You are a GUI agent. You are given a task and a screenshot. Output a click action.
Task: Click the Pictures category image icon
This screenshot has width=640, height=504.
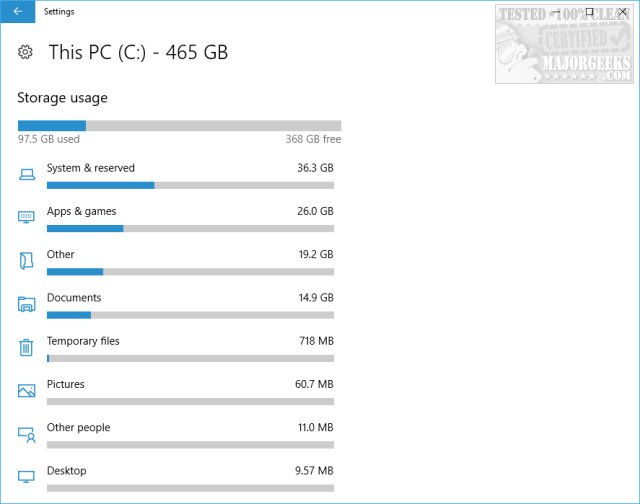tap(27, 391)
